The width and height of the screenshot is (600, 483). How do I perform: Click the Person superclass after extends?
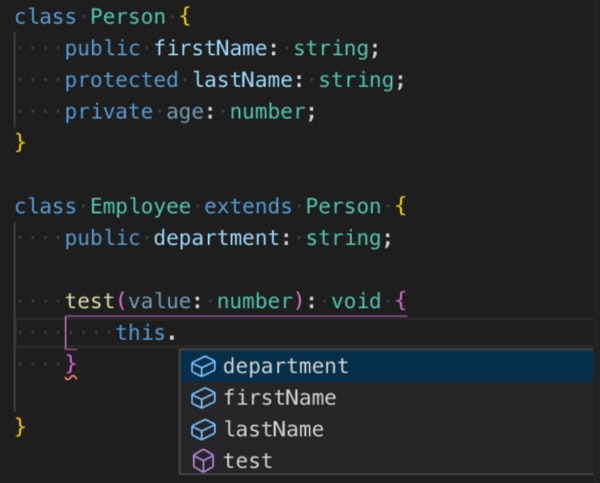tap(343, 207)
